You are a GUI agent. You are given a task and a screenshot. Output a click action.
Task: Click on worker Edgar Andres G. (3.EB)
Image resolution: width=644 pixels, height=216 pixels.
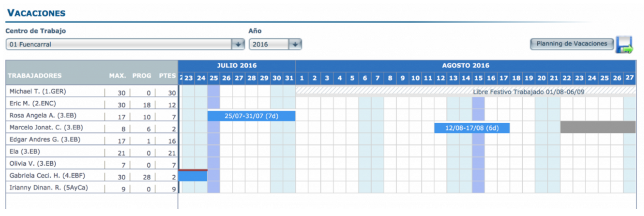point(45,139)
